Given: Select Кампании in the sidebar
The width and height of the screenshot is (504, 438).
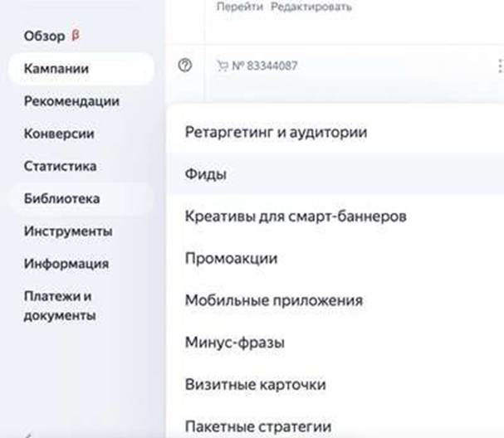Looking at the screenshot, I should pyautogui.click(x=56, y=69).
